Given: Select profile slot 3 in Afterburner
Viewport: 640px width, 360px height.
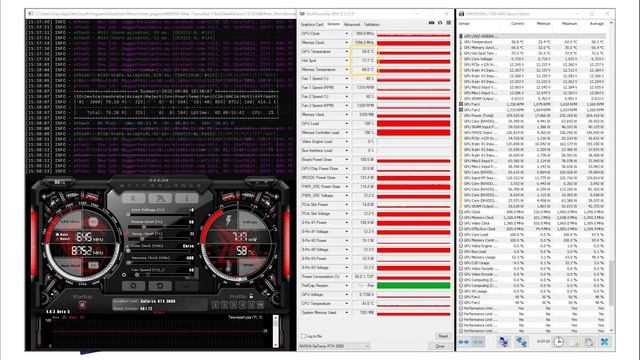Looking at the screenshot, I should point(233,304).
